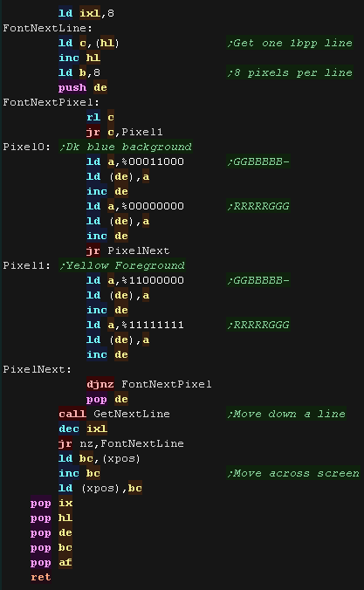Screen dimensions: 364x590
Task: Click the 'ret' instruction
Action: pos(41,577)
